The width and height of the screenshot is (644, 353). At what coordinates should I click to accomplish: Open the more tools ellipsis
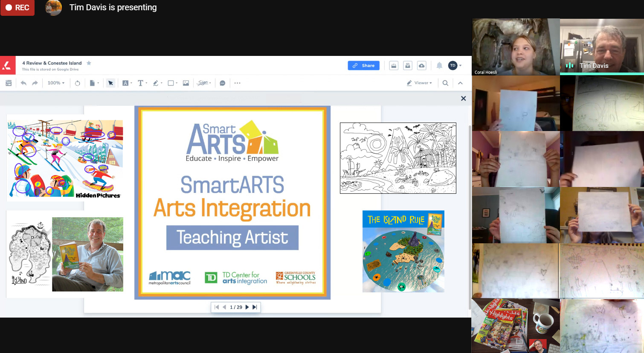tap(237, 83)
